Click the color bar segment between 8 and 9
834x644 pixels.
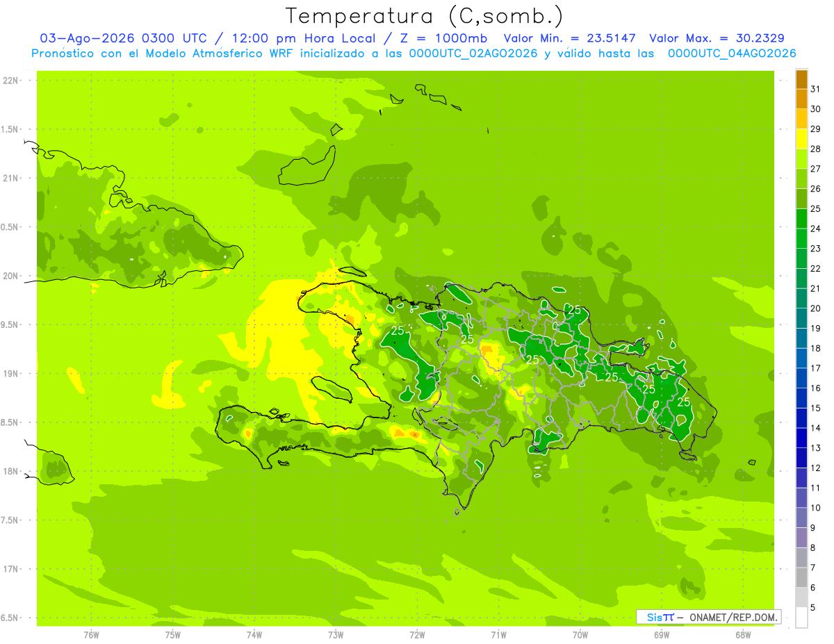tap(801, 538)
